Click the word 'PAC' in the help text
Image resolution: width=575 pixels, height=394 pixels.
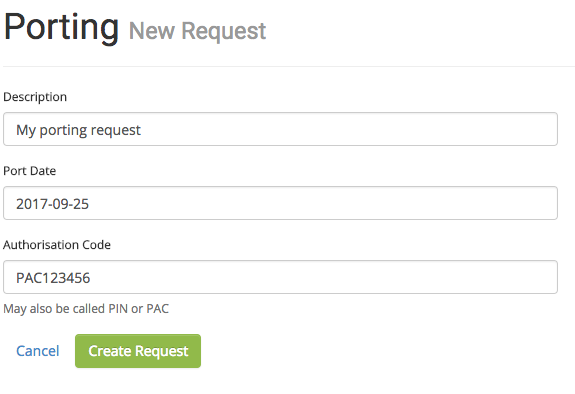pyautogui.click(x=158, y=309)
